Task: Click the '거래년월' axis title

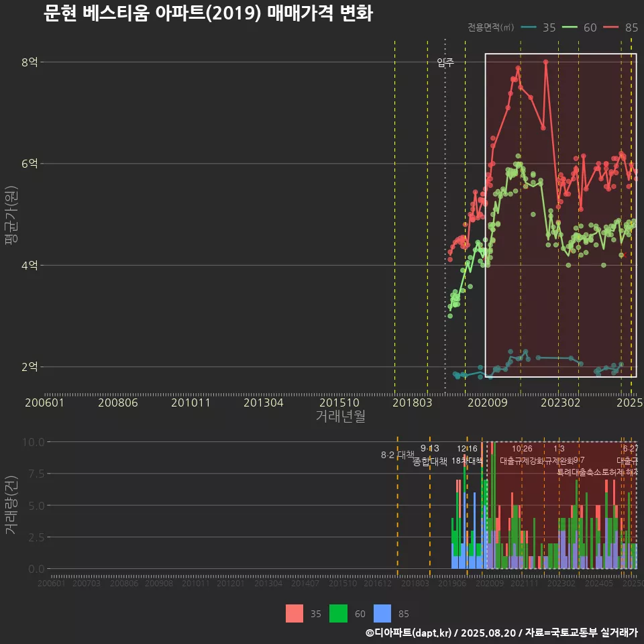Action: [341, 416]
